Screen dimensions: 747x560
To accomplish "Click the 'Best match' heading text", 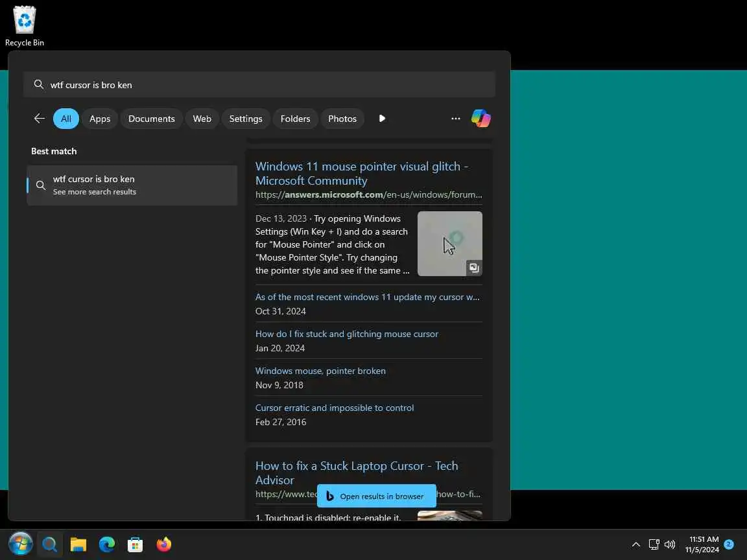I will pyautogui.click(x=54, y=151).
